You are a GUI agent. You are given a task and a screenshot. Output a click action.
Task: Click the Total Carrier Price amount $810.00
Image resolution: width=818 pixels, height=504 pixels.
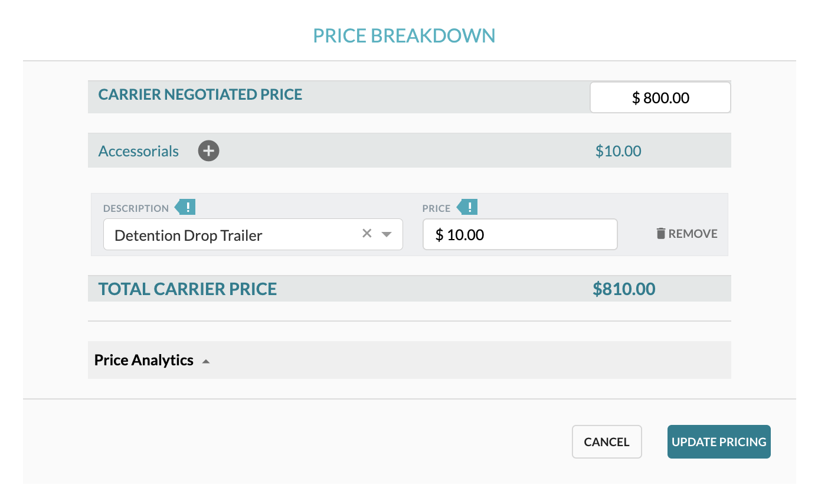coord(624,289)
